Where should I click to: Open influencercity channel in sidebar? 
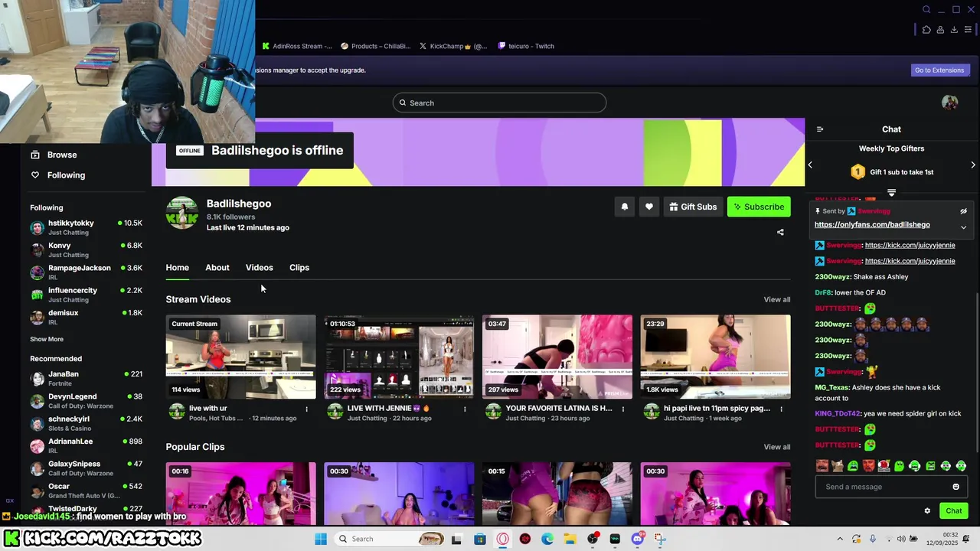click(86, 295)
